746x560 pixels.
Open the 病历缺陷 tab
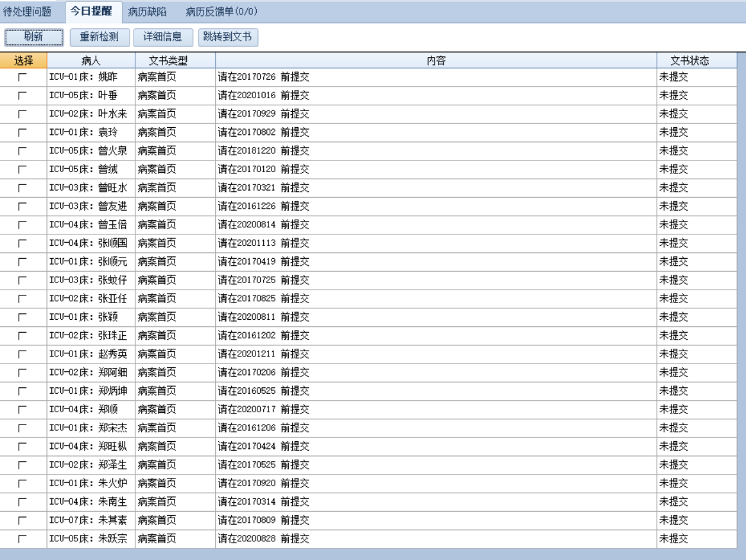tap(147, 12)
